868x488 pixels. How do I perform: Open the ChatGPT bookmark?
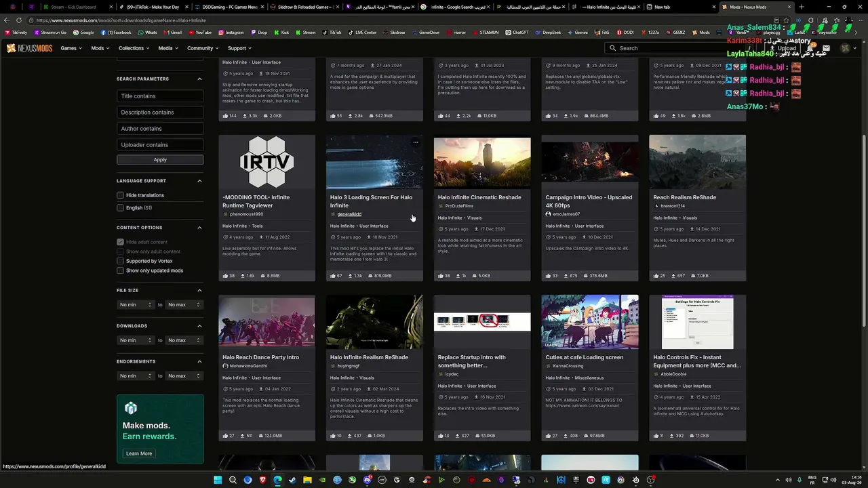click(517, 33)
